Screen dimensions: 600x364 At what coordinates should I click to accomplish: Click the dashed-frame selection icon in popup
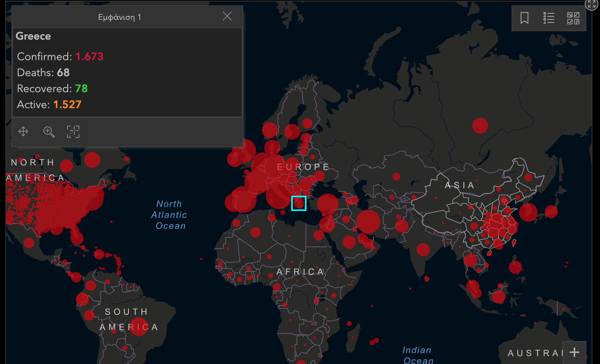(73, 132)
